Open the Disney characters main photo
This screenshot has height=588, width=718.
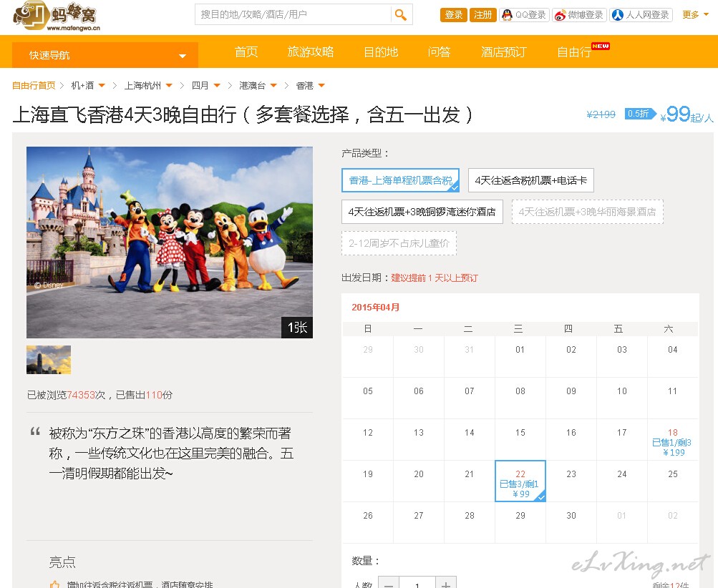tap(170, 242)
